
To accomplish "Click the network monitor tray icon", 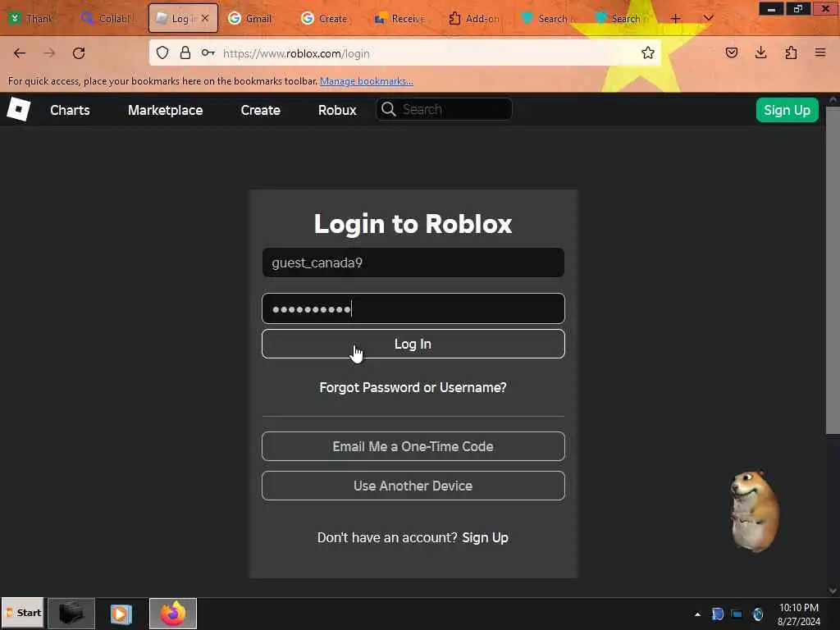I will (x=737, y=614).
